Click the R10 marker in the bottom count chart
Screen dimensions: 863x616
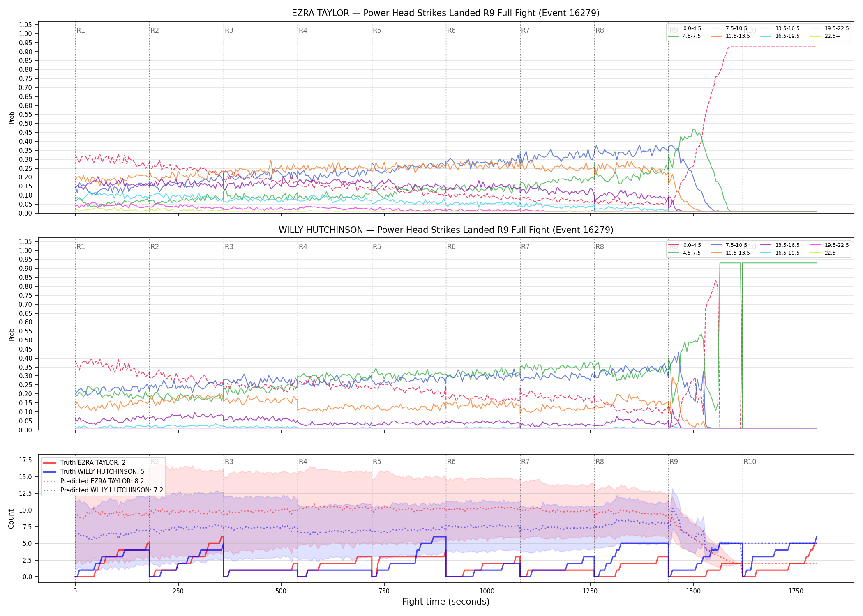[750, 462]
